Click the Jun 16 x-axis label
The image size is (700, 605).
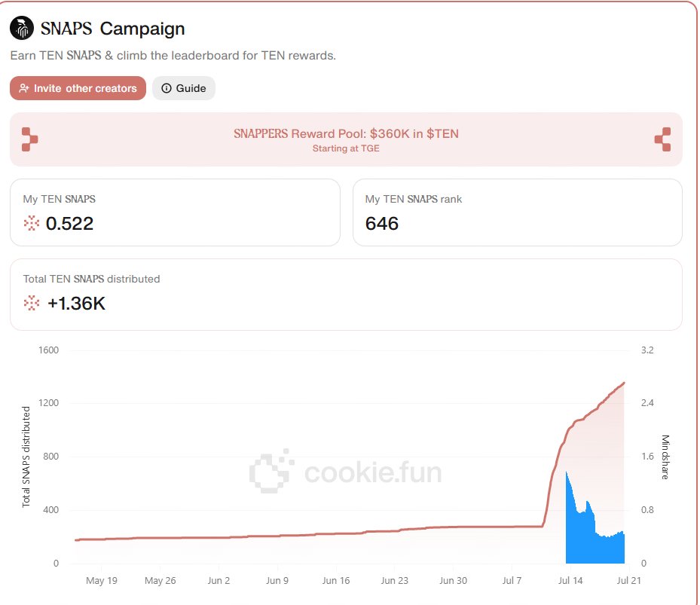(x=336, y=580)
